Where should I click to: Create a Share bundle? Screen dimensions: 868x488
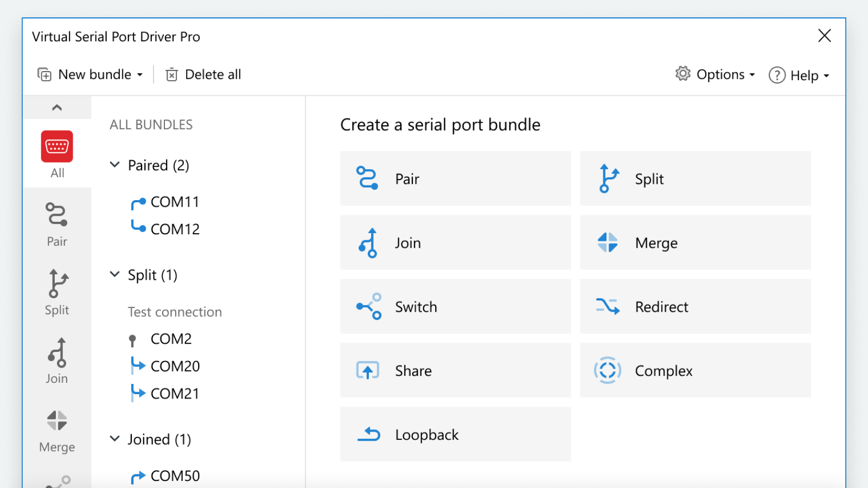pos(455,370)
